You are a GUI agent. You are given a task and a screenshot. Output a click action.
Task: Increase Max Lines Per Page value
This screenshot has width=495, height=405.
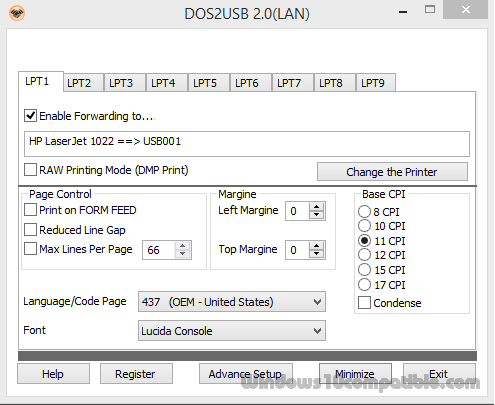182,246
